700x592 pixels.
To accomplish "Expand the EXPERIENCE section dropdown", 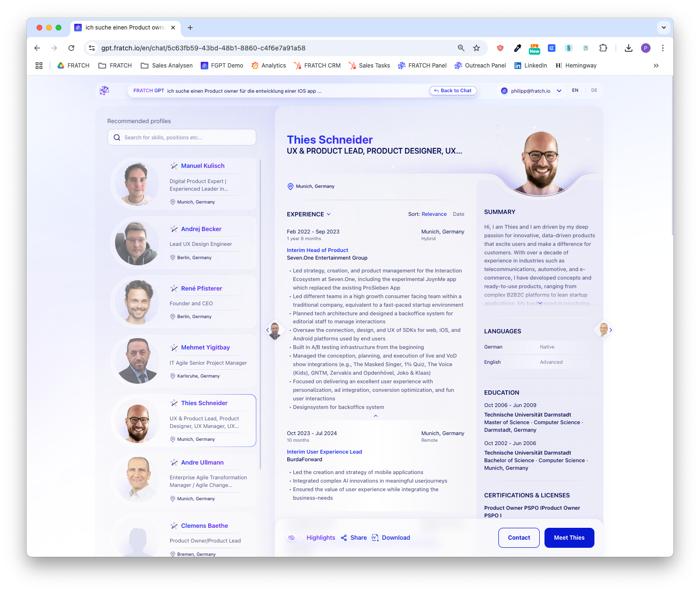I will click(309, 214).
